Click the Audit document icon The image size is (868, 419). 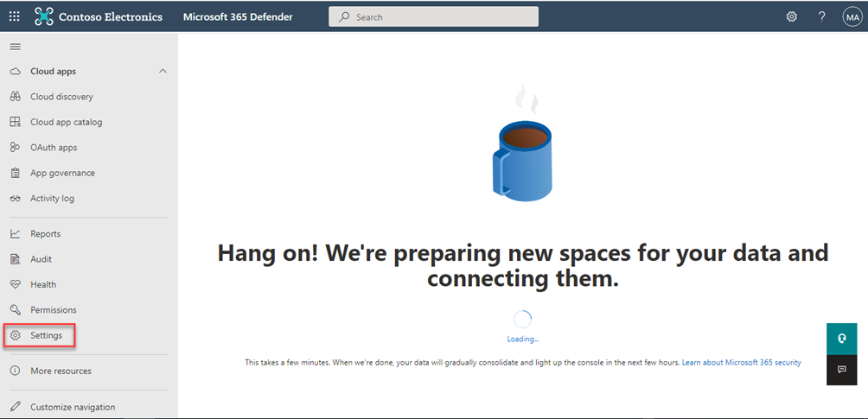coord(16,259)
